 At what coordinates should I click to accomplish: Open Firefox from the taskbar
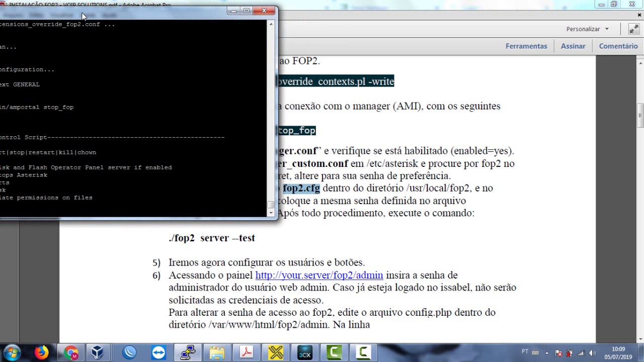[x=41, y=352]
